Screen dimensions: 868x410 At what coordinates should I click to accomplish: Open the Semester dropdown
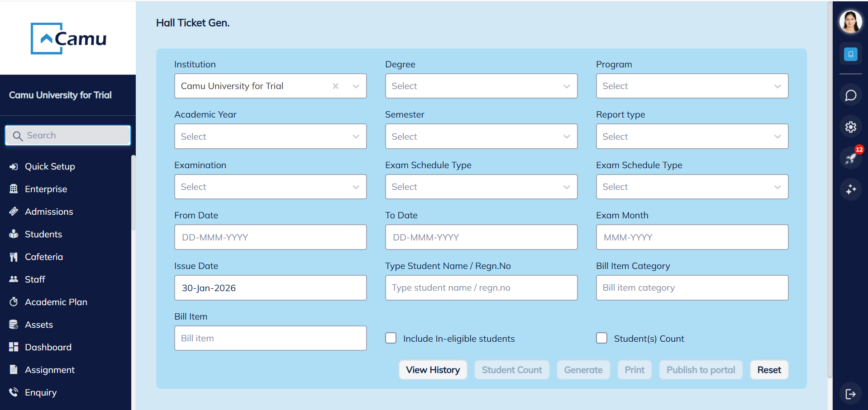pos(481,137)
